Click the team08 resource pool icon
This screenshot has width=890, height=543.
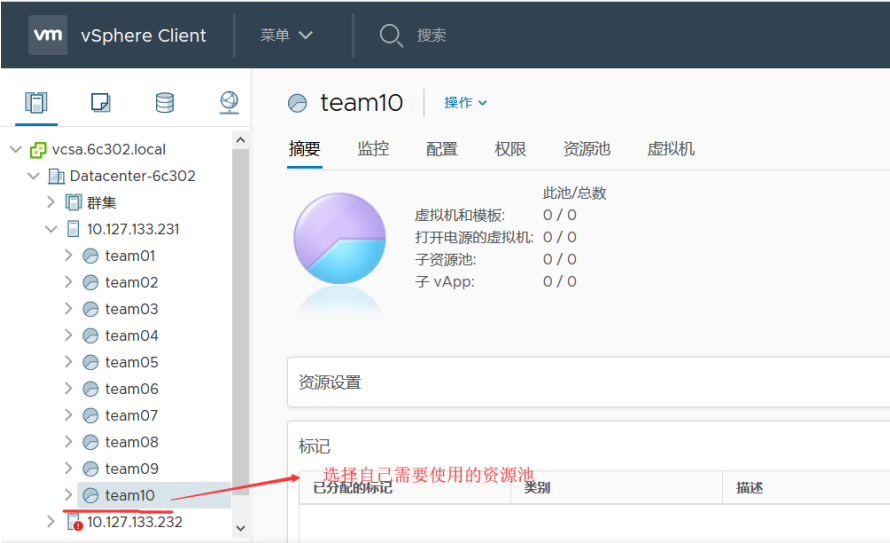point(91,442)
